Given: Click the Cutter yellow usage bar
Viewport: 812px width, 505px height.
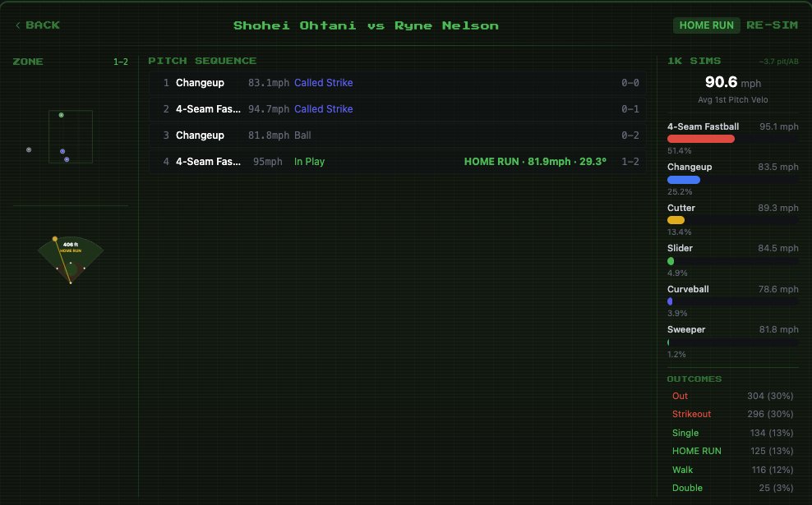Looking at the screenshot, I should (676, 220).
